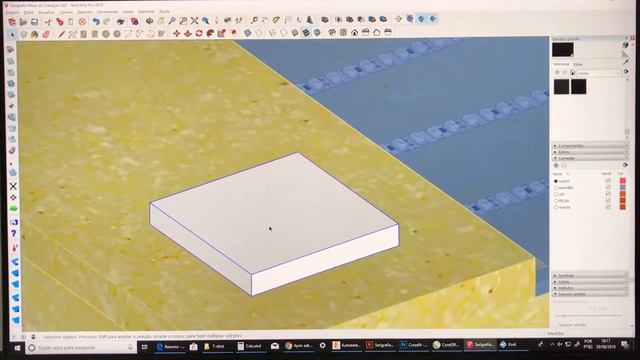Switch to Monochrome face style

pos(317,33)
